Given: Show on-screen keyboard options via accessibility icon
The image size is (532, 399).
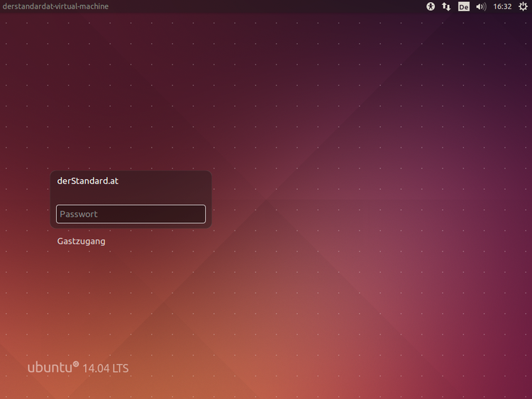Looking at the screenshot, I should click(x=431, y=6).
